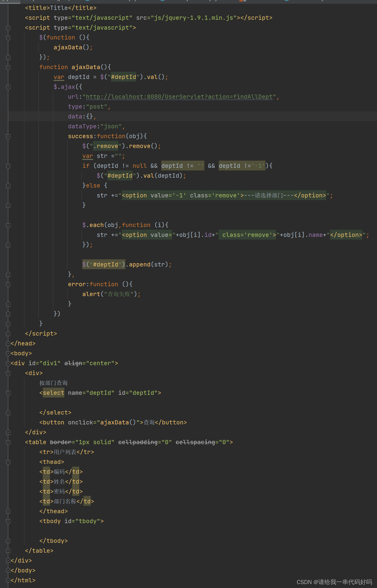Click the <tr>用户列表</tr> line

click(x=67, y=452)
